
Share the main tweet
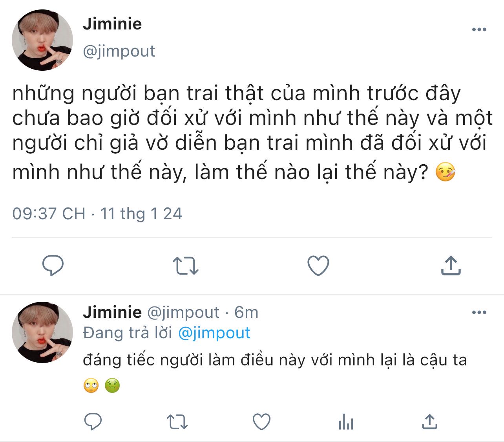pos(451,266)
